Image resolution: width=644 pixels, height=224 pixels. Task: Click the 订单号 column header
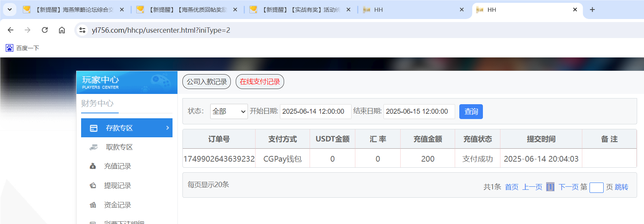point(219,139)
